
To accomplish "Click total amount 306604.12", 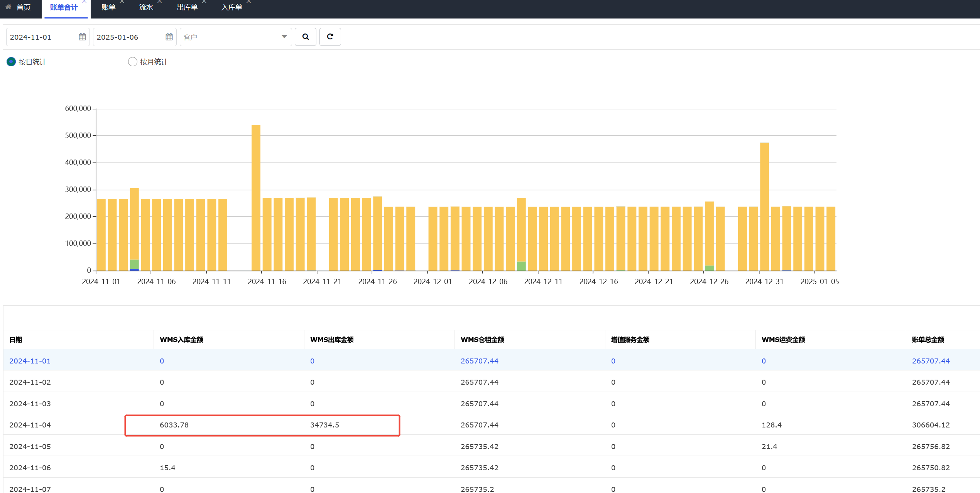I will 931,425.
